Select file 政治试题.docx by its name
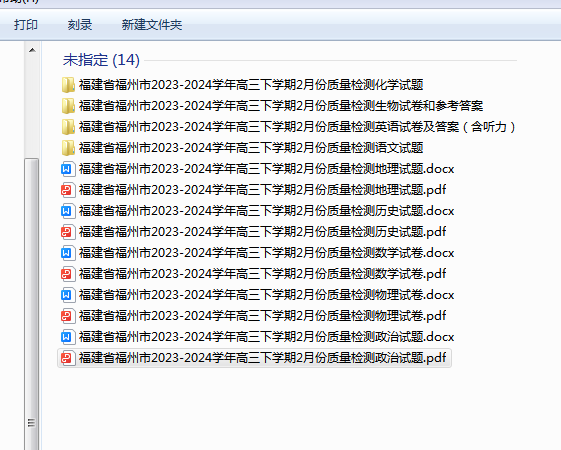Viewport: 561px width, 450px height. (266, 337)
